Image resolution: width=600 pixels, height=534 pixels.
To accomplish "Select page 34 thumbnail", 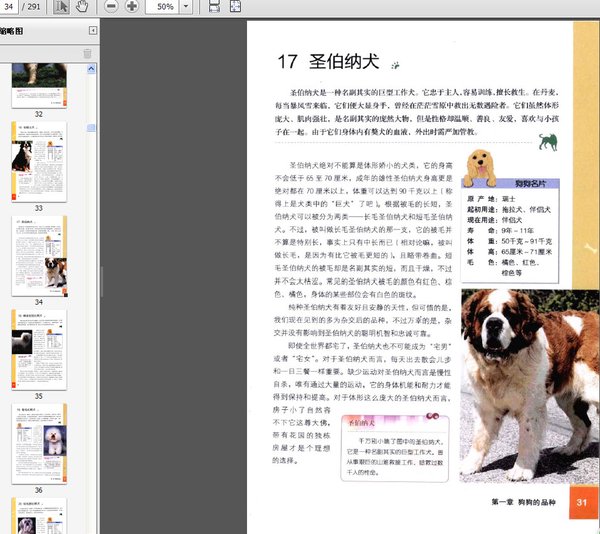I will tap(38, 253).
